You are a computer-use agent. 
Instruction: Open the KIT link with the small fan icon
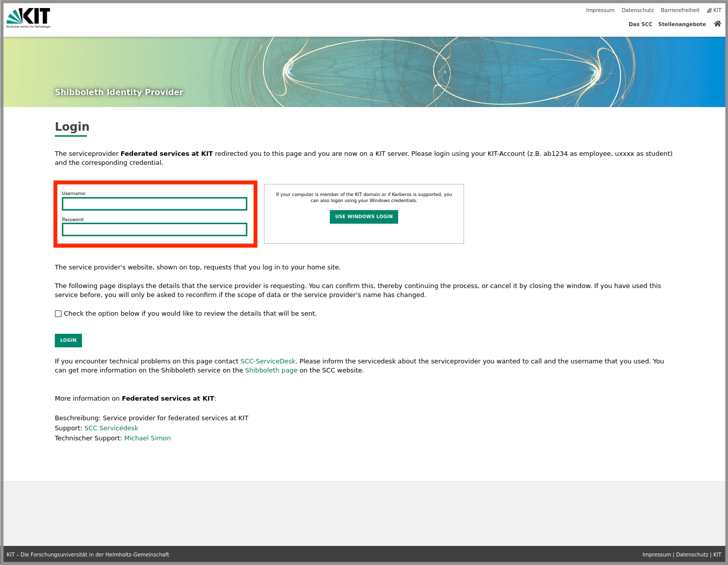pos(714,10)
